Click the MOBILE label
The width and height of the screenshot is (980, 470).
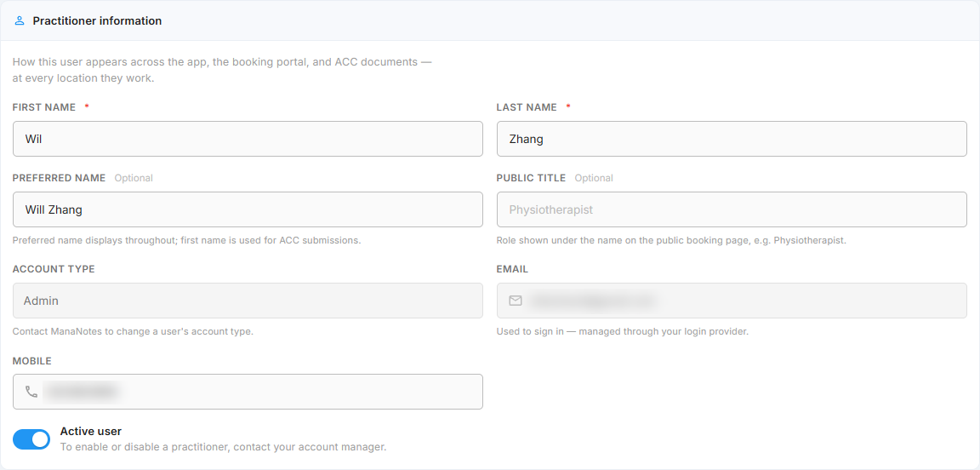(31, 361)
